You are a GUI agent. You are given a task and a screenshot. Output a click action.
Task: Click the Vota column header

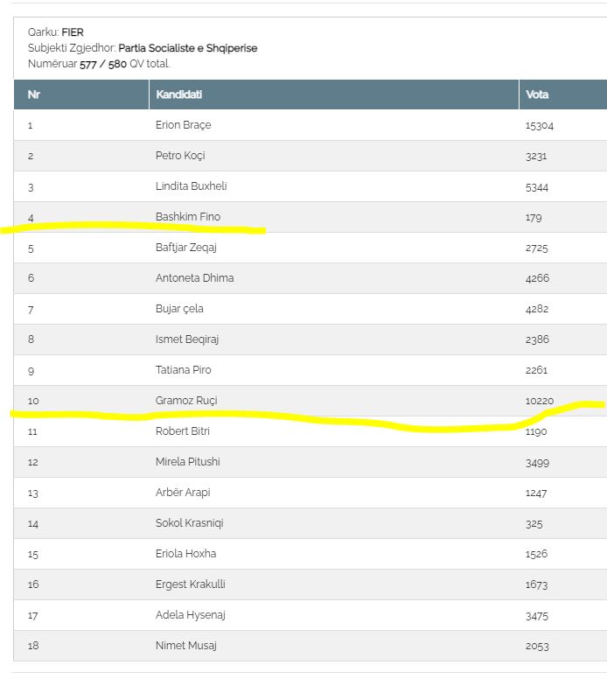click(563, 94)
